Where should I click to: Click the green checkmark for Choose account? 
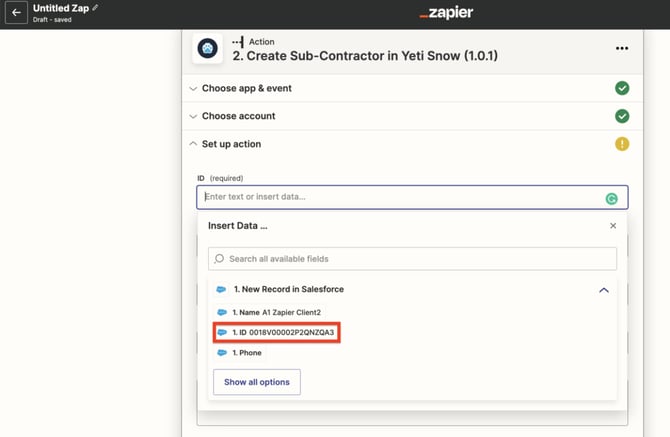pyautogui.click(x=621, y=116)
